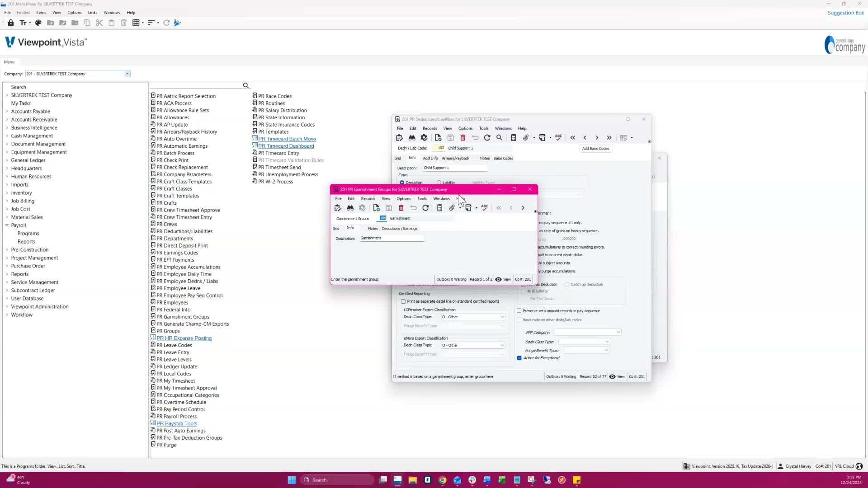This screenshot has width=868, height=488.
Task: Expand Accounts Payable tree node
Action: (7, 111)
